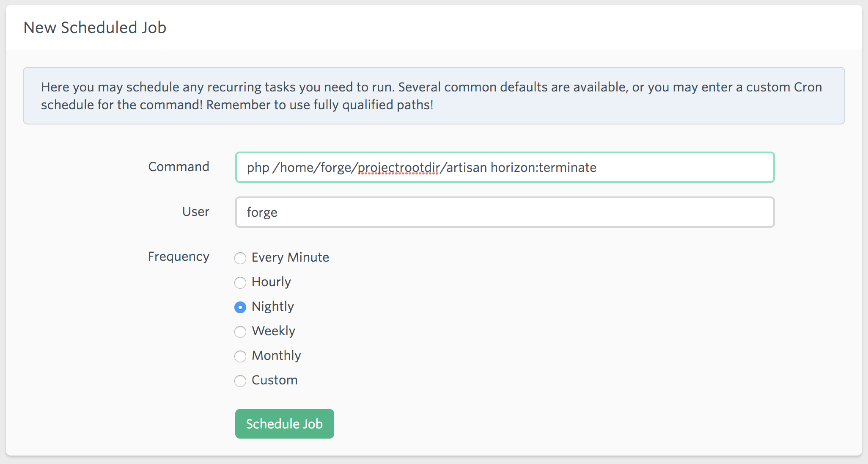Screen dimensions: 868x464
Task: Select the Every Minute frequency option
Action: click(240, 258)
